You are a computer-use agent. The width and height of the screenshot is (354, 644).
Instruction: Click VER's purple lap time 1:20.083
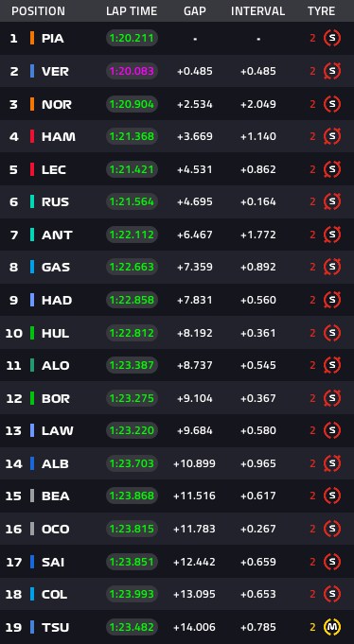point(132,71)
